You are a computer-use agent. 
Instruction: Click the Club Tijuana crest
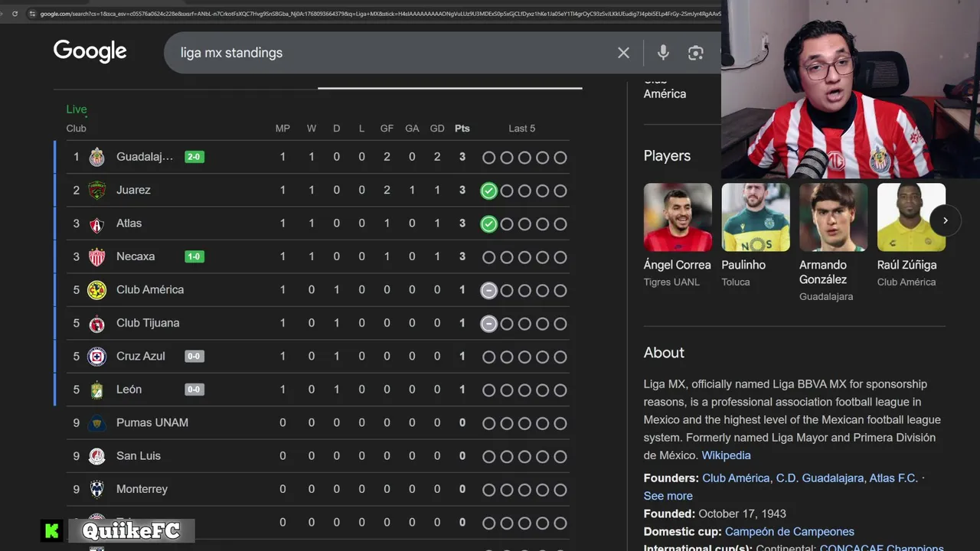[96, 323]
